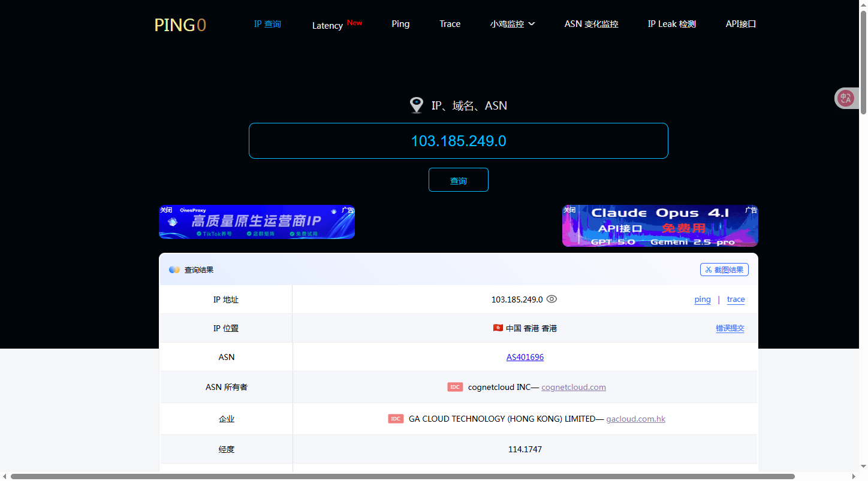Click the scroll right arrow
Viewport: 868px width, 481px height.
854,476
